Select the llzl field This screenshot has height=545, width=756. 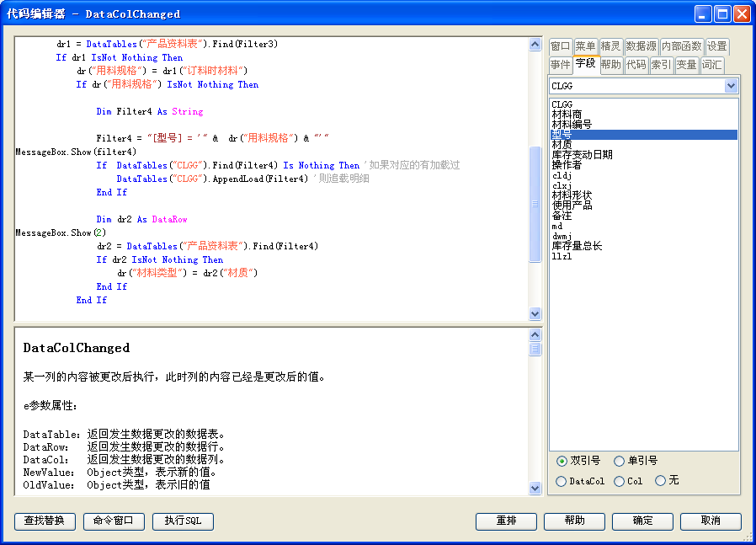point(644,256)
